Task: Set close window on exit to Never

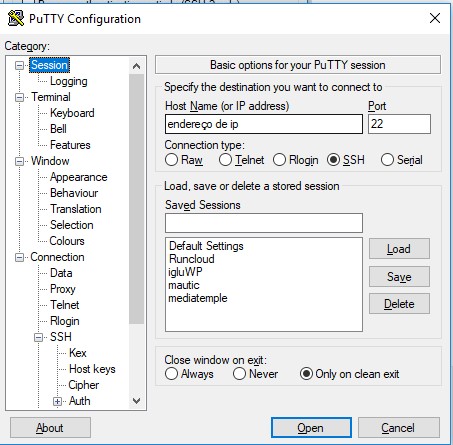Action: tap(239, 374)
